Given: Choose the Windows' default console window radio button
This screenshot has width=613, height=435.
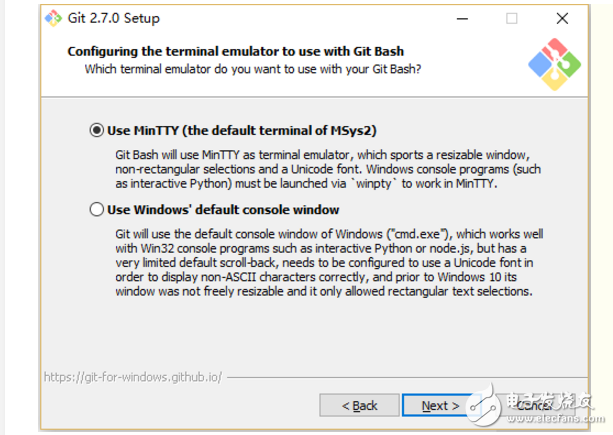Looking at the screenshot, I should [97, 210].
